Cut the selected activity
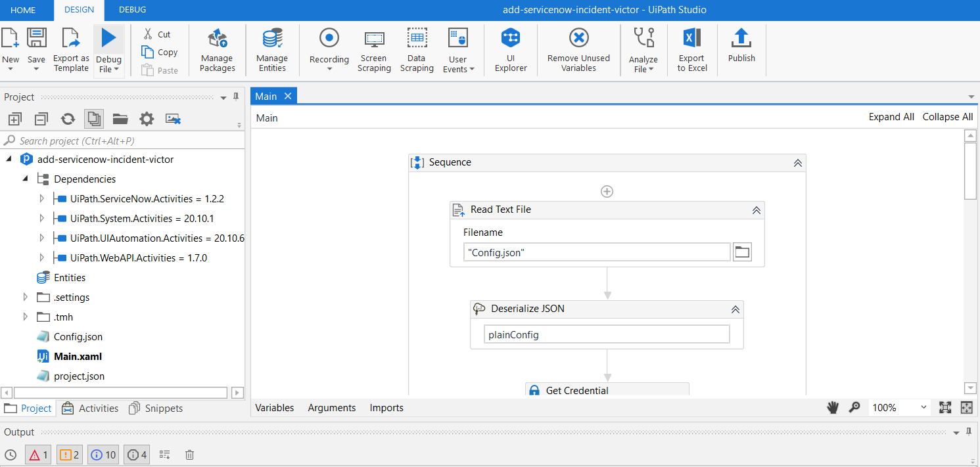 click(x=157, y=34)
